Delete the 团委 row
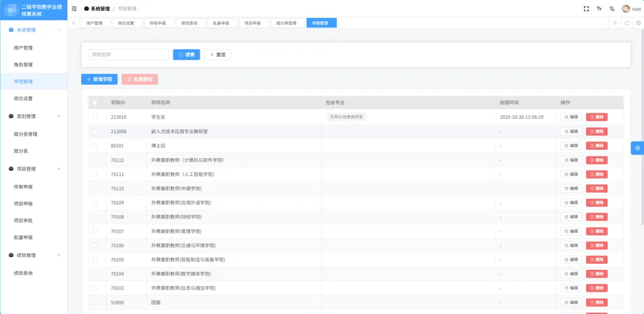 tap(597, 303)
